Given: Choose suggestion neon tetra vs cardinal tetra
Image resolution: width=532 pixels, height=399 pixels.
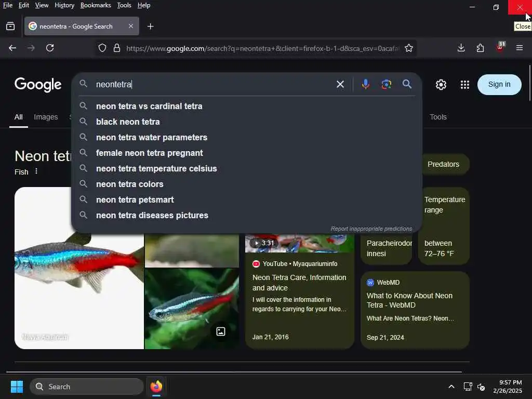Looking at the screenshot, I should pyautogui.click(x=247, y=106).
